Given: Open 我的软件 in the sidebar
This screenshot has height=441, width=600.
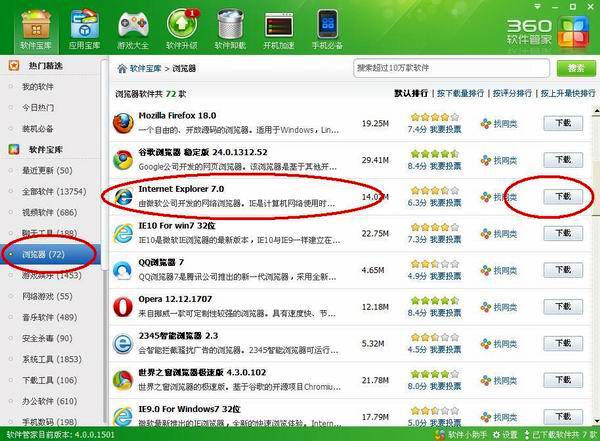Looking at the screenshot, I should point(38,87).
